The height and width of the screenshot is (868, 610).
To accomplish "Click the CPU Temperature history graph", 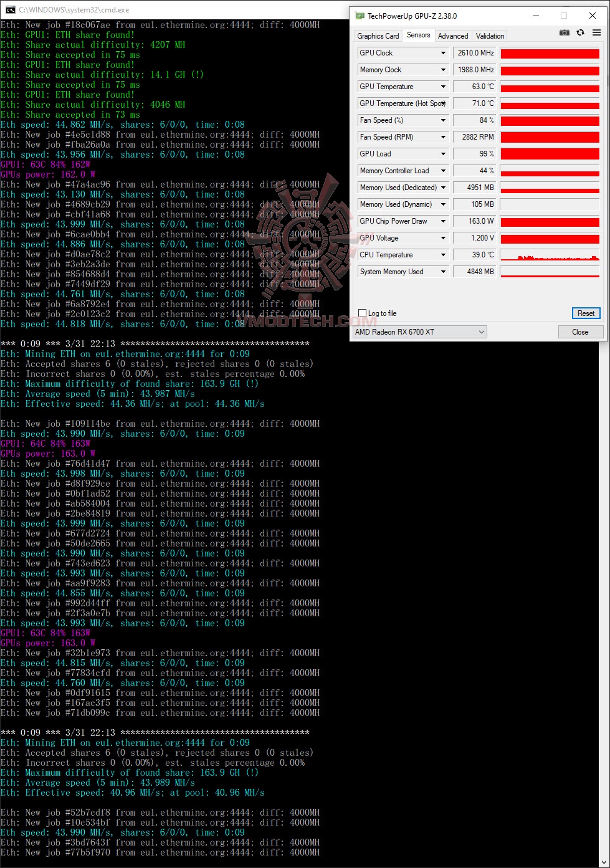I will [x=550, y=255].
